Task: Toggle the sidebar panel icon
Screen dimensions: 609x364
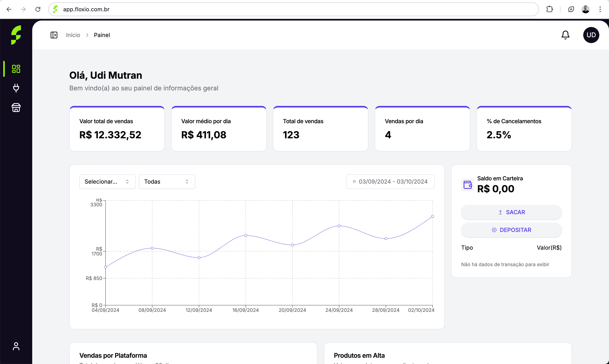Action: coord(54,35)
